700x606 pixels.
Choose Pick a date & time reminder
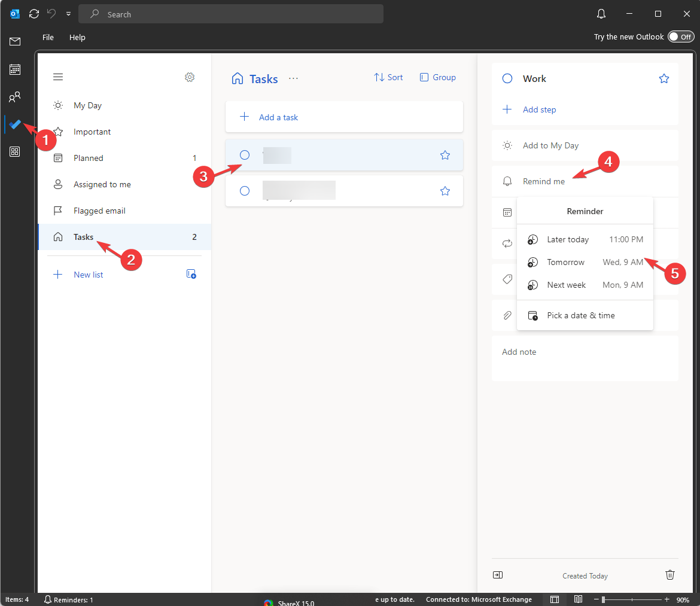point(580,315)
